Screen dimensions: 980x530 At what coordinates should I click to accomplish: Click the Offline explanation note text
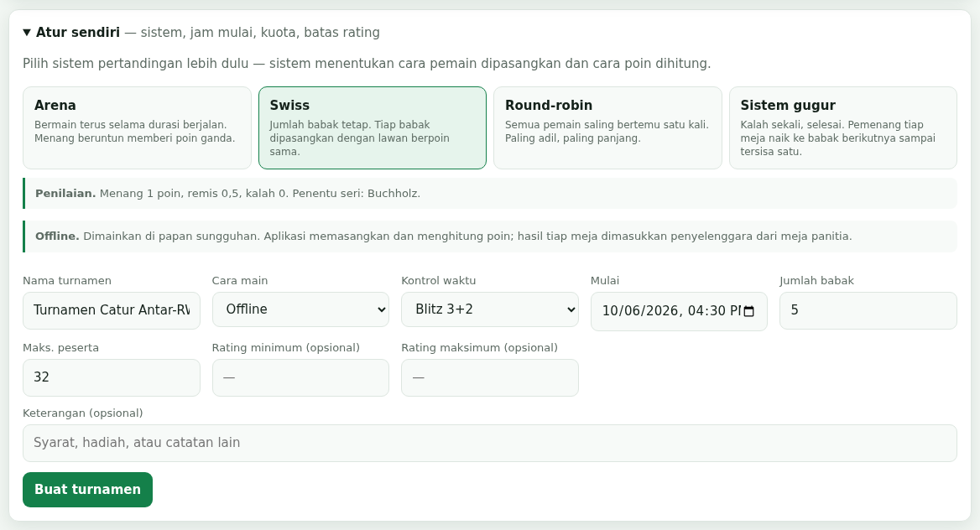coord(443,236)
